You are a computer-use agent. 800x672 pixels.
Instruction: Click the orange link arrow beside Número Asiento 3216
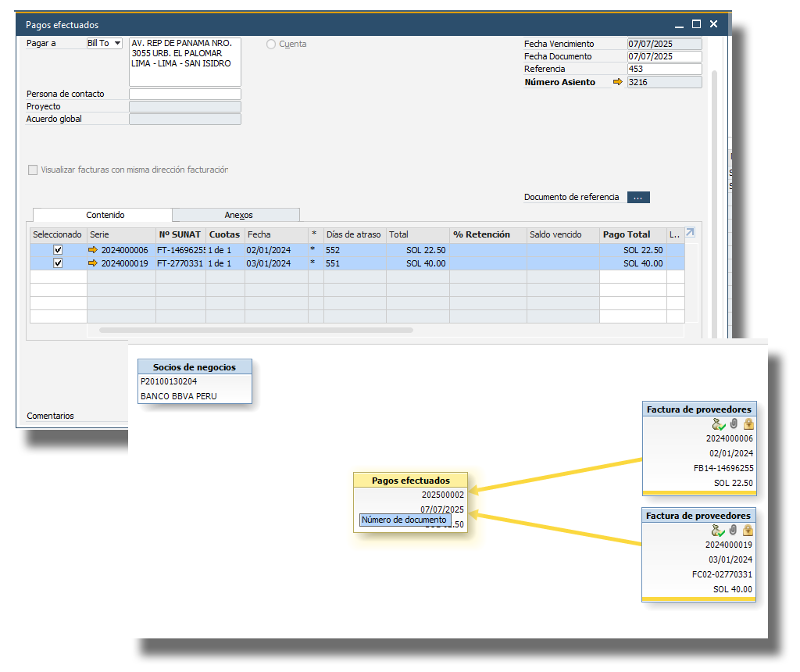617,82
